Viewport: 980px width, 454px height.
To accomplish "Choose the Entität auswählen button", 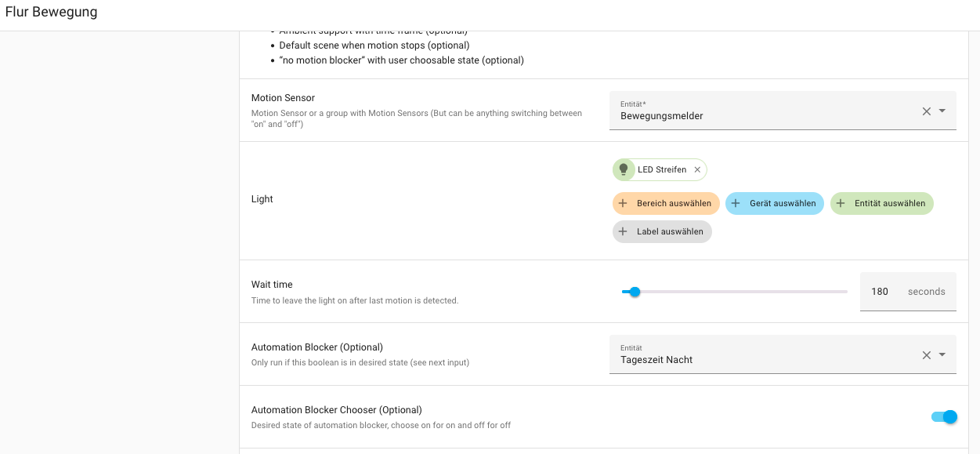I will point(889,203).
